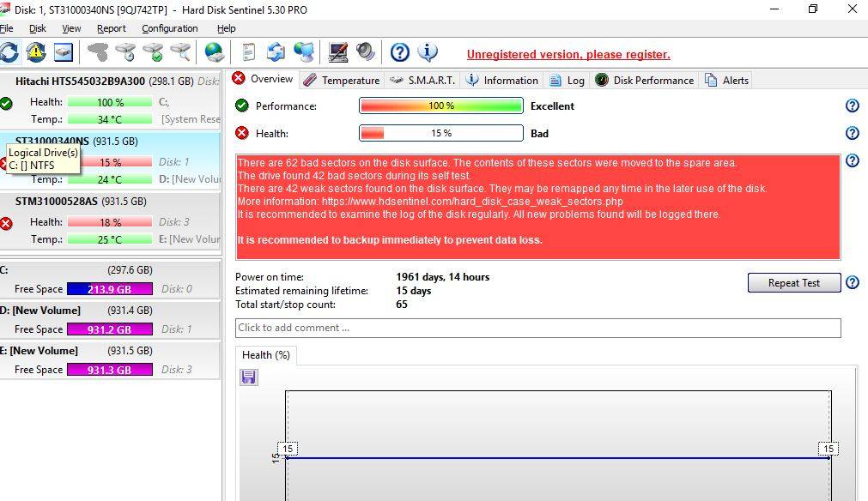Click the Performance 100 % bar
Image resolution: width=868 pixels, height=501 pixels.
(x=440, y=106)
